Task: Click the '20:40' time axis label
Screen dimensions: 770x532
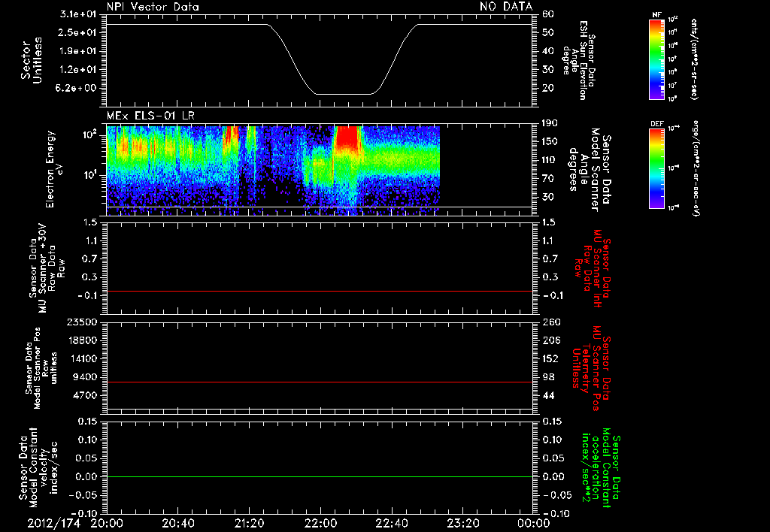Action: click(x=177, y=523)
